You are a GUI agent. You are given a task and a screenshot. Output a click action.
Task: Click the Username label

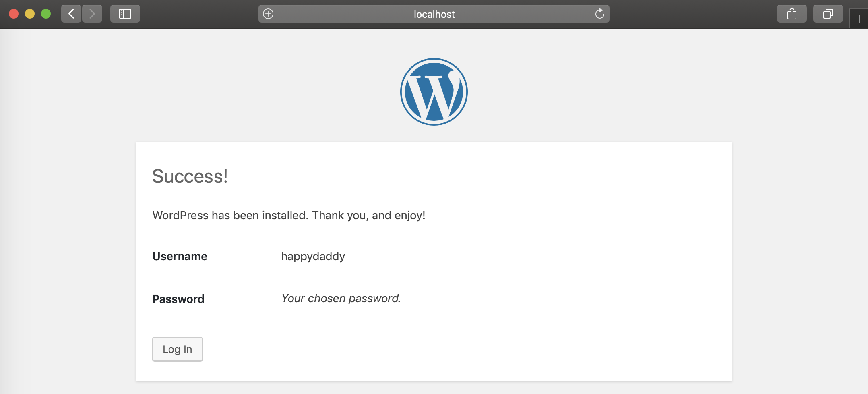pos(180,256)
